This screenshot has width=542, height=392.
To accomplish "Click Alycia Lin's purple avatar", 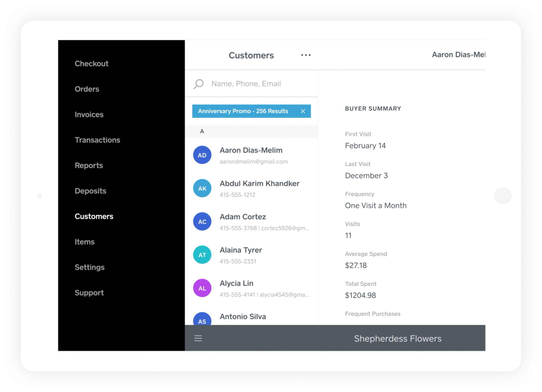I will (x=202, y=288).
